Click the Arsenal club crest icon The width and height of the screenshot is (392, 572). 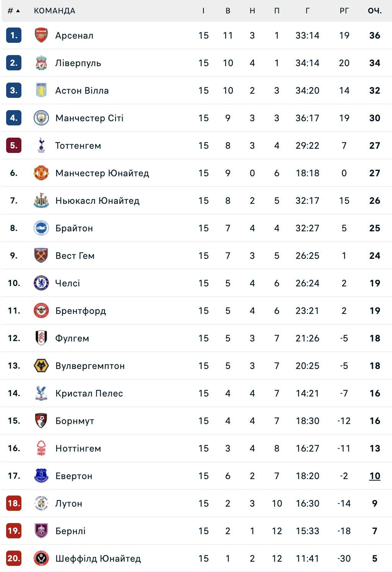pyautogui.click(x=41, y=35)
